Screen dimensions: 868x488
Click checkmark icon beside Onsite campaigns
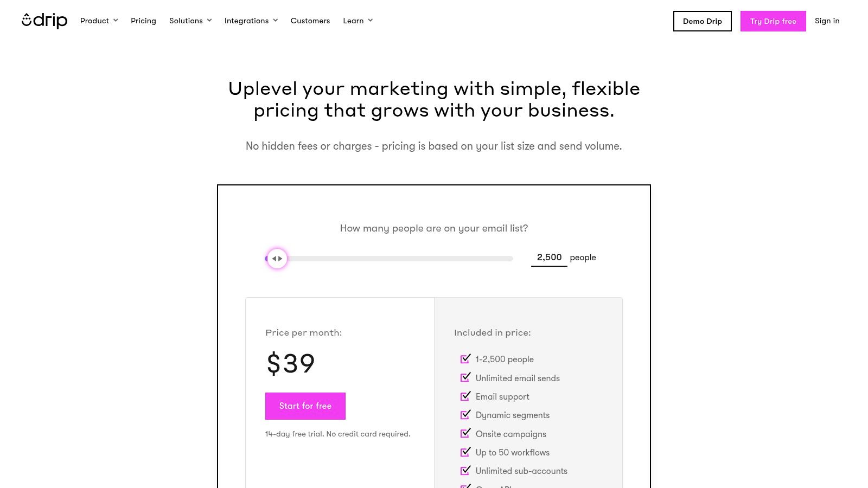tap(465, 433)
